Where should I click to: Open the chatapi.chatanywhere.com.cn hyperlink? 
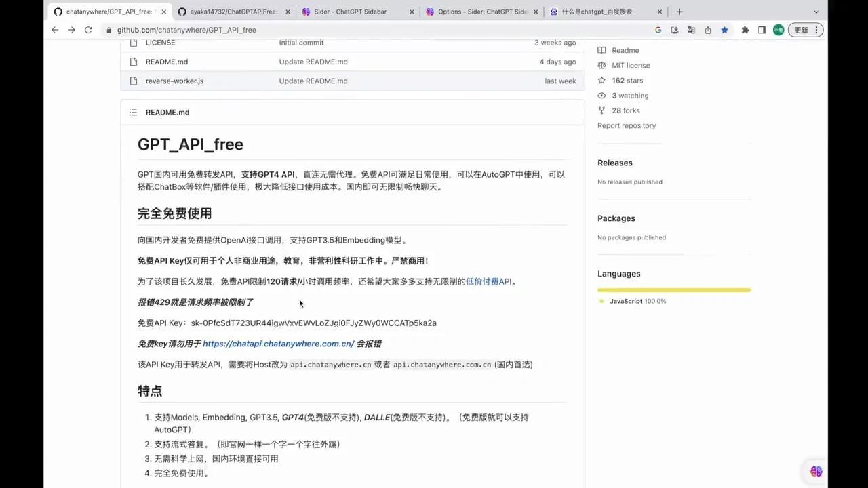[278, 344]
